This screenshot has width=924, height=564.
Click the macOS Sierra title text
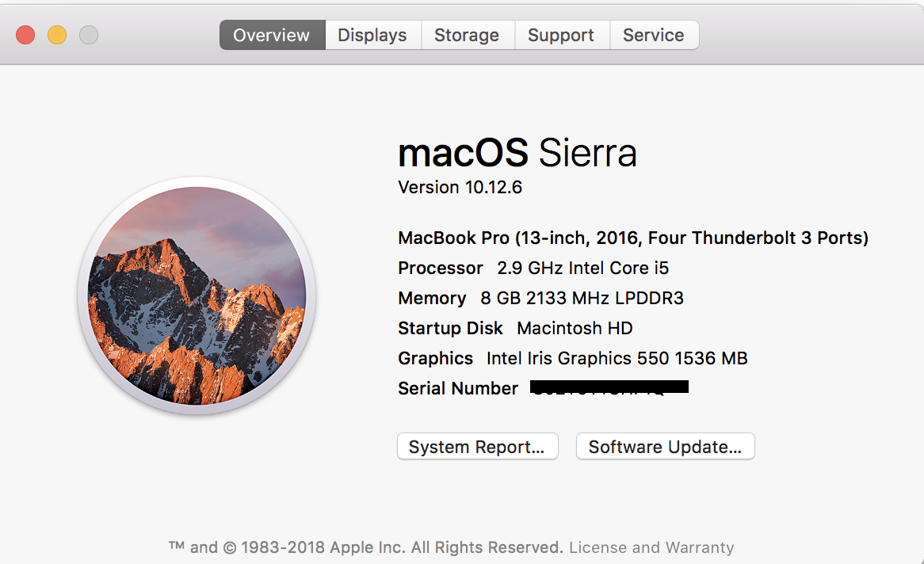517,153
